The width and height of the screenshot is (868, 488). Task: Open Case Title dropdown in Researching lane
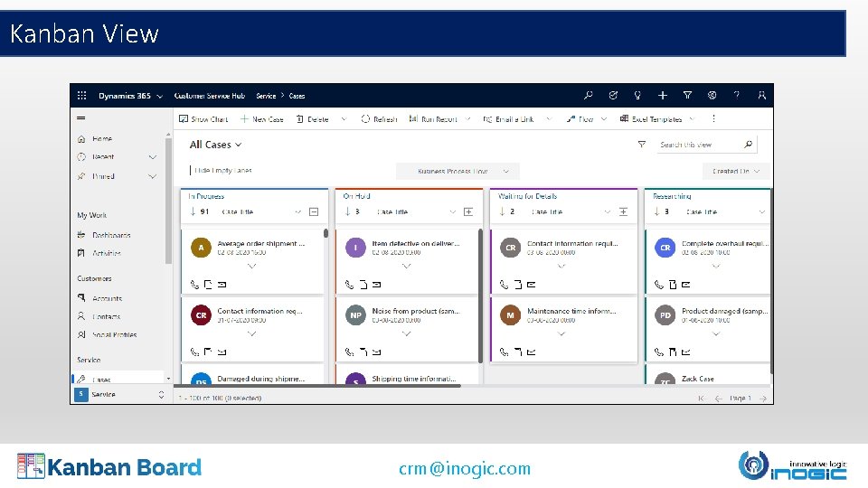(761, 211)
